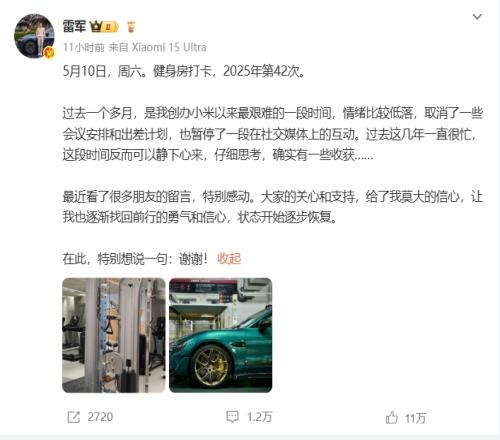Open the gym equipment photo
This screenshot has height=440, width=500.
[x=114, y=335]
